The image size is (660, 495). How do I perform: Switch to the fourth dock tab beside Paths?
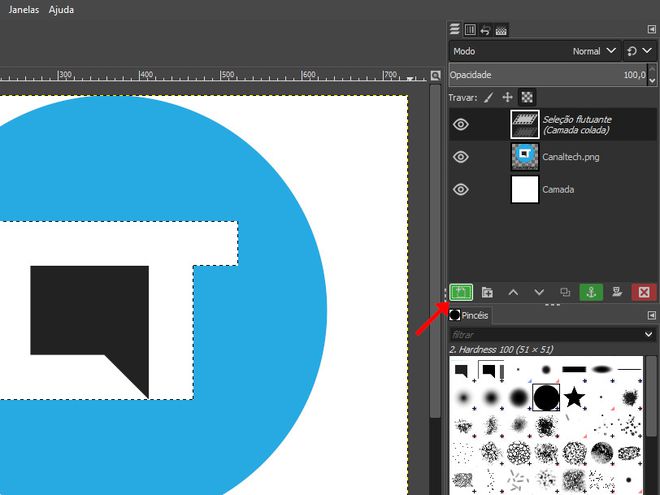click(x=501, y=30)
